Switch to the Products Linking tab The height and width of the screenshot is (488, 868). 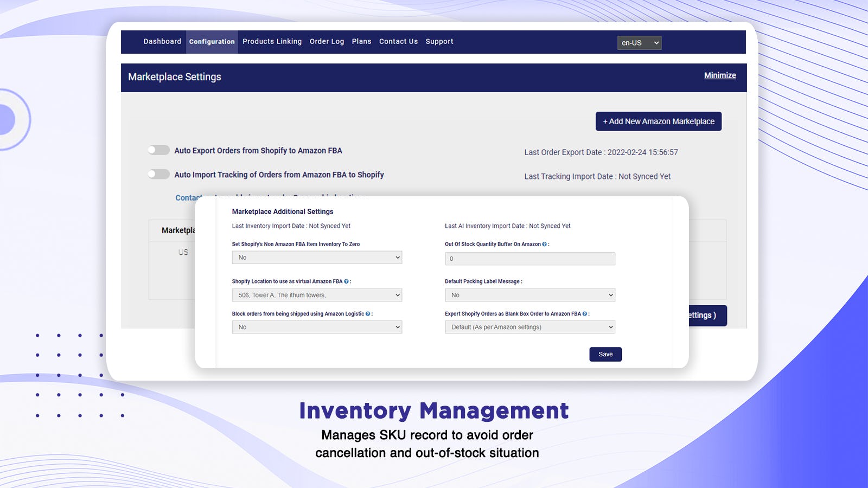(x=272, y=41)
